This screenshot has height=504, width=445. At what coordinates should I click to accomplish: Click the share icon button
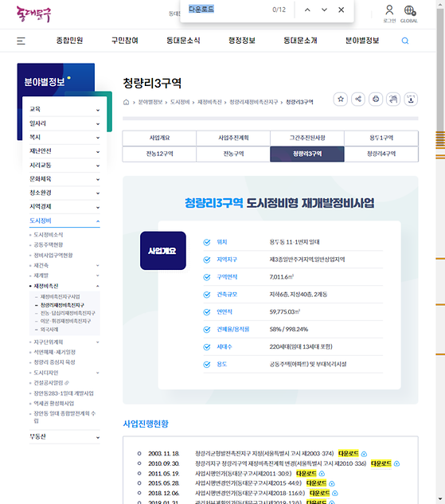click(358, 99)
